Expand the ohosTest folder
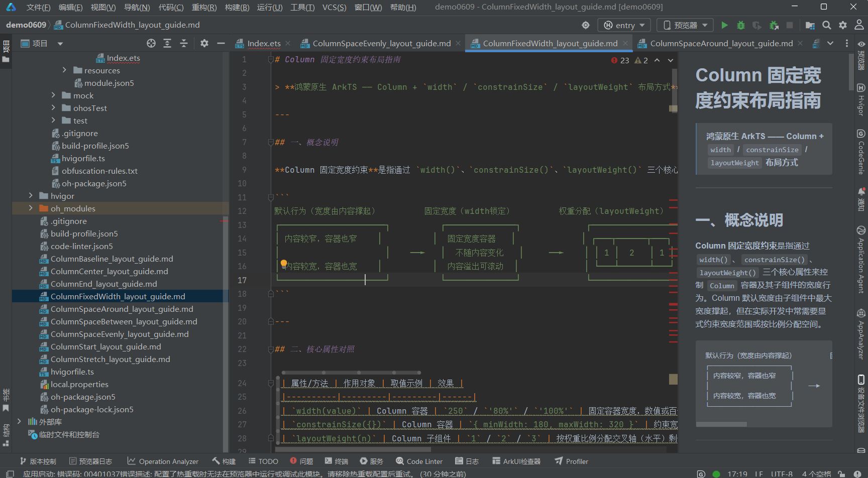Image resolution: width=868 pixels, height=478 pixels. click(53, 108)
